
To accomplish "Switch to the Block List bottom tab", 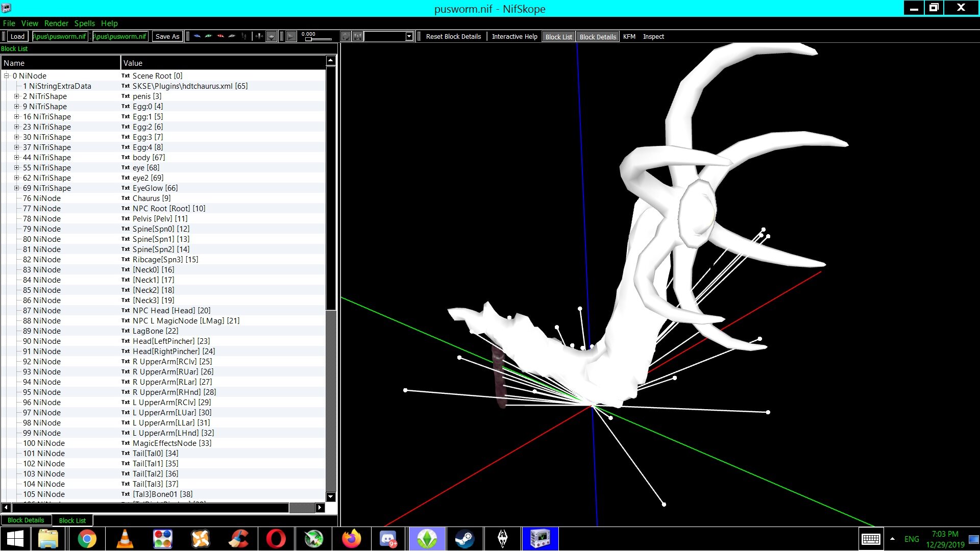I will click(72, 520).
